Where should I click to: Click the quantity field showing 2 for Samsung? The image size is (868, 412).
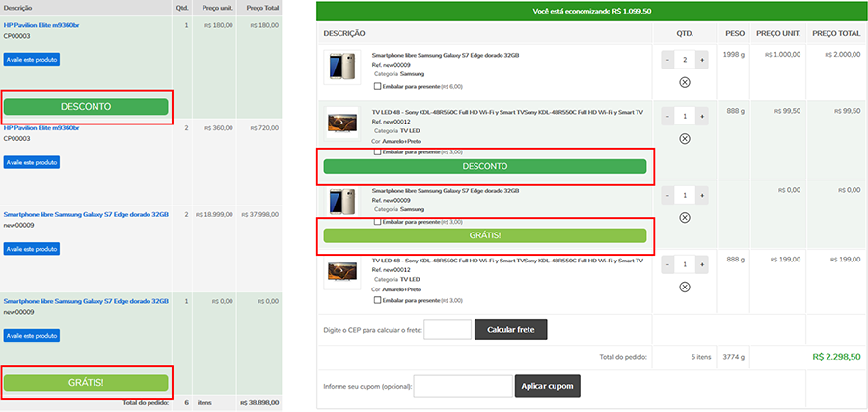click(x=685, y=60)
